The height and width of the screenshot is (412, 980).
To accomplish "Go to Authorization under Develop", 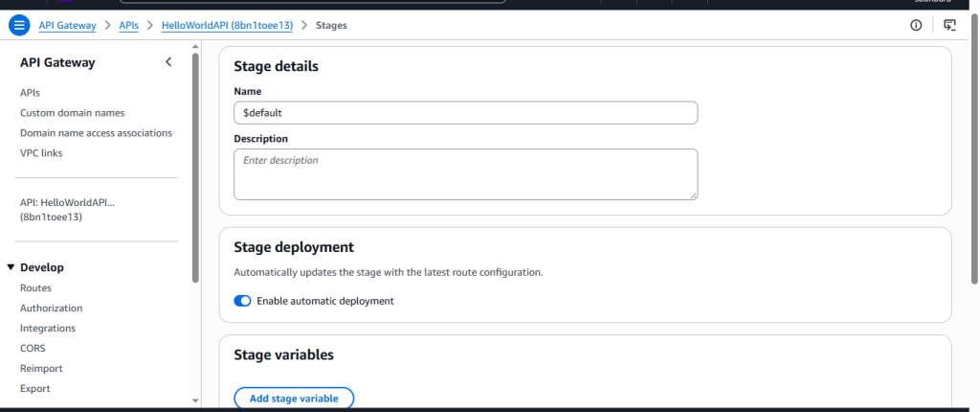I will (52, 309).
